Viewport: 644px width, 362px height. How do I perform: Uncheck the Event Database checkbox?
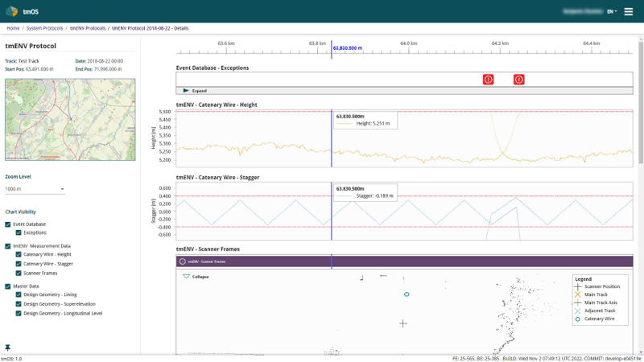[x=8, y=224]
